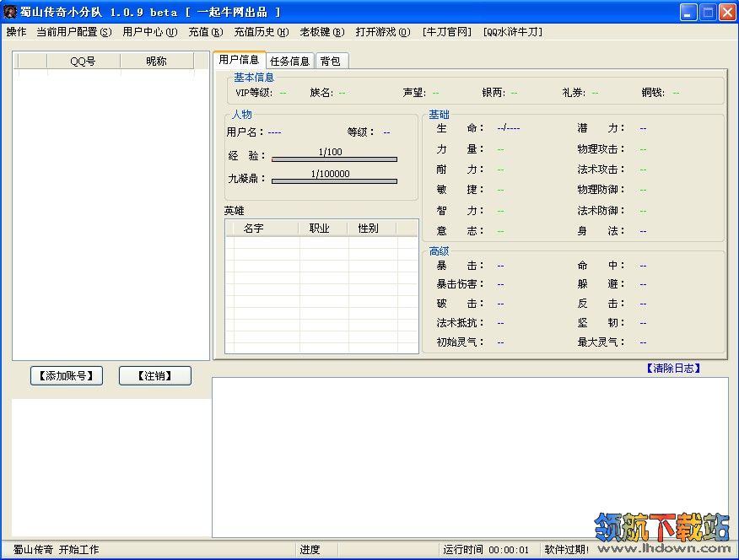Select the 用户信息 tab
739x560 pixels.
tap(239, 60)
